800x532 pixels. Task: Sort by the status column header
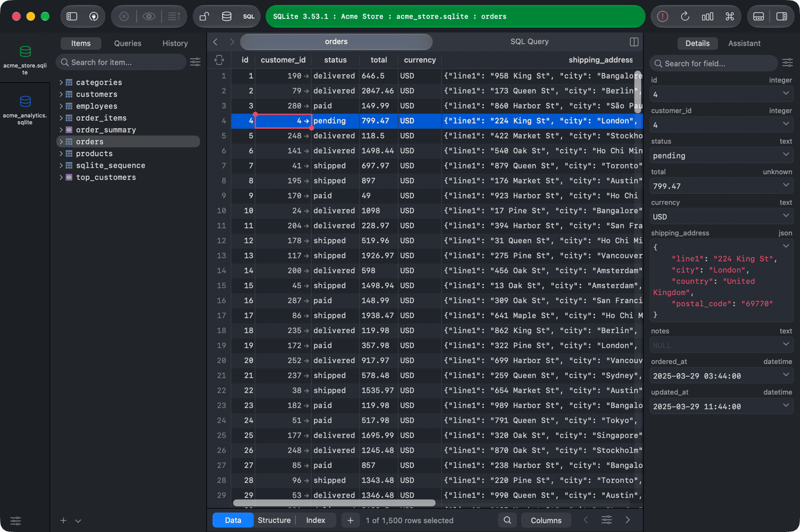335,60
